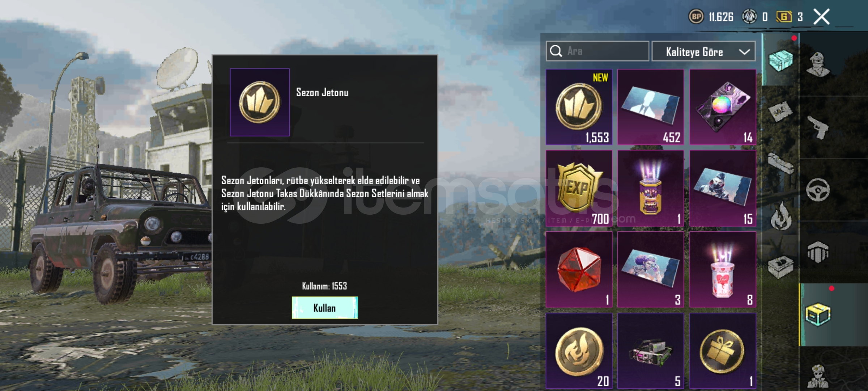Select the EXP badge item with 700
Viewport: 868px width, 391px height.
pos(579,188)
